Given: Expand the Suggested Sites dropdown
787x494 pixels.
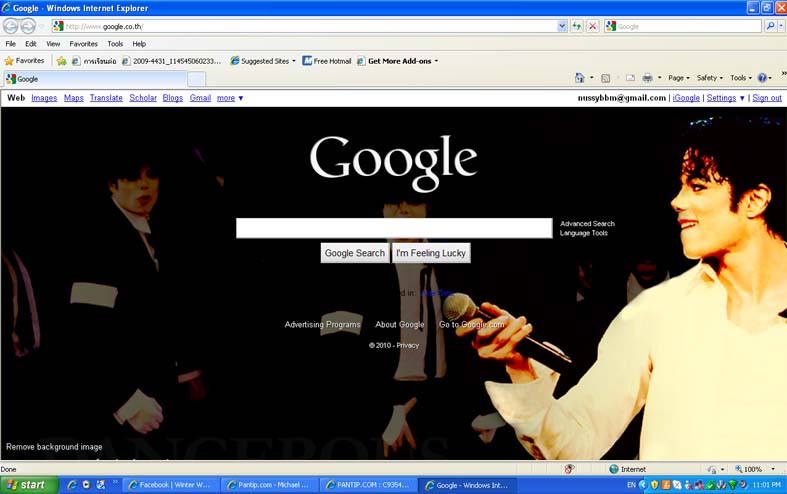Looking at the screenshot, I should [x=294, y=61].
